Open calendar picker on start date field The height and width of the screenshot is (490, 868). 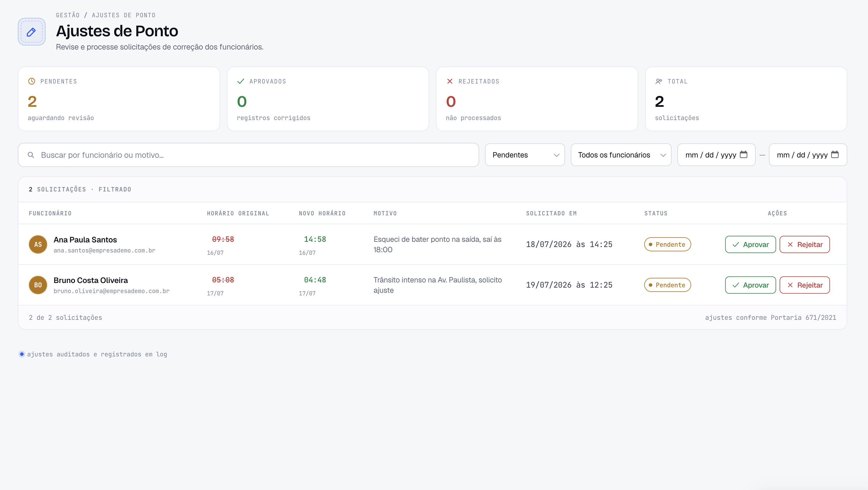[743, 155]
